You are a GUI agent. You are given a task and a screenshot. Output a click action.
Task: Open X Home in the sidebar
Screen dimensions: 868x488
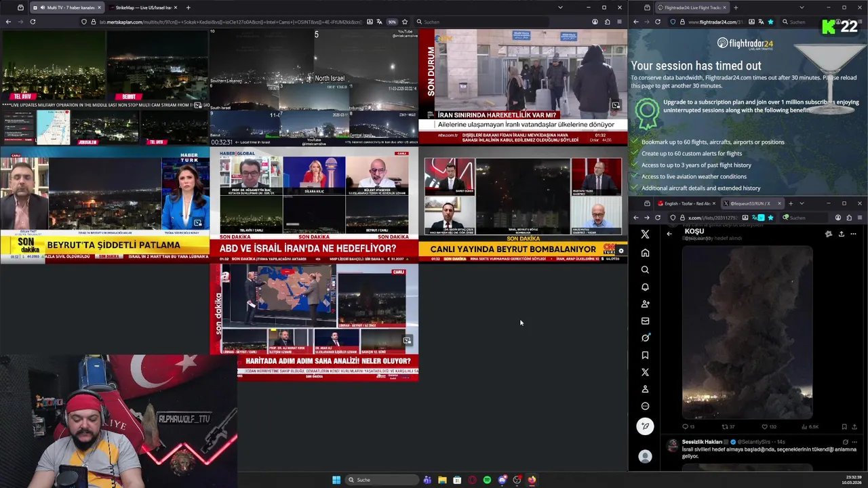point(645,253)
